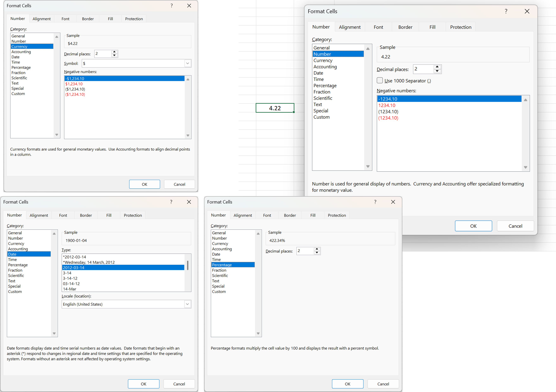Enable the Use 1000 Separator checkbox
The image size is (556, 392).
click(x=379, y=80)
